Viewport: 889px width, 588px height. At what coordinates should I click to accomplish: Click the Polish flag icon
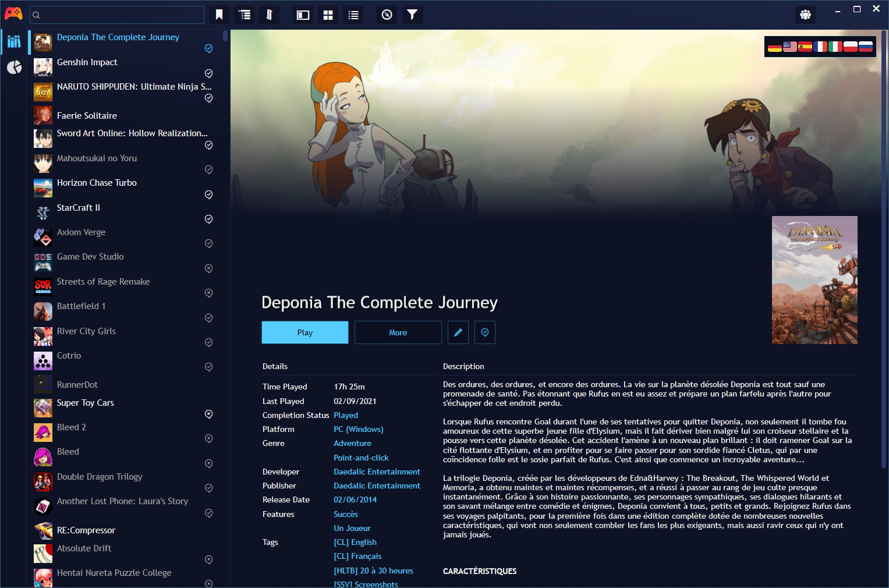pyautogui.click(x=850, y=47)
